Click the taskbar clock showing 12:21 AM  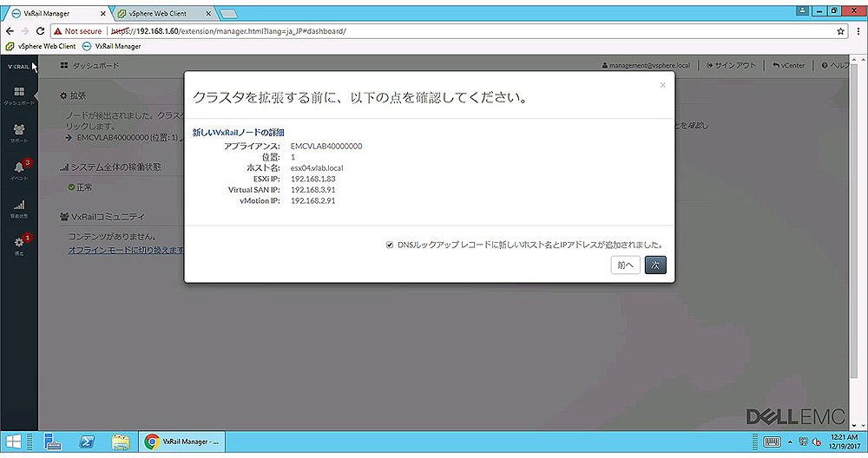(x=845, y=442)
